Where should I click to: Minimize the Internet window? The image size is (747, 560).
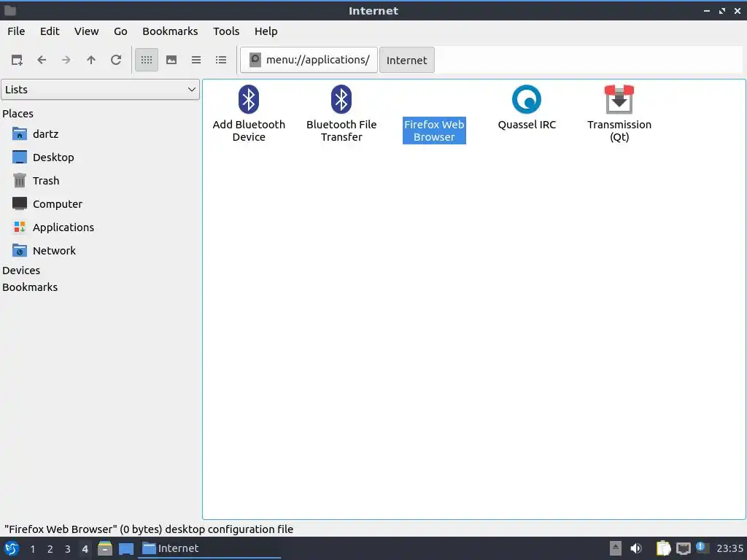tap(706, 10)
